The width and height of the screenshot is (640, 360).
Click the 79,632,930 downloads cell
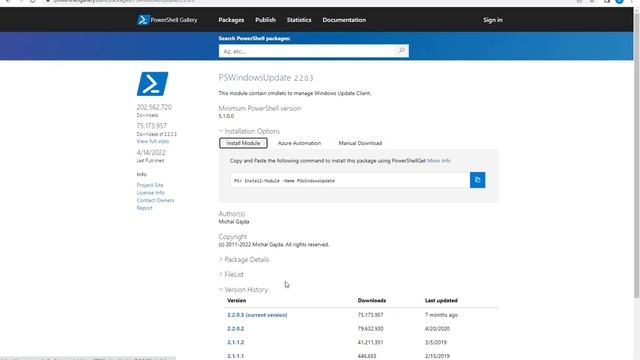tap(370, 329)
